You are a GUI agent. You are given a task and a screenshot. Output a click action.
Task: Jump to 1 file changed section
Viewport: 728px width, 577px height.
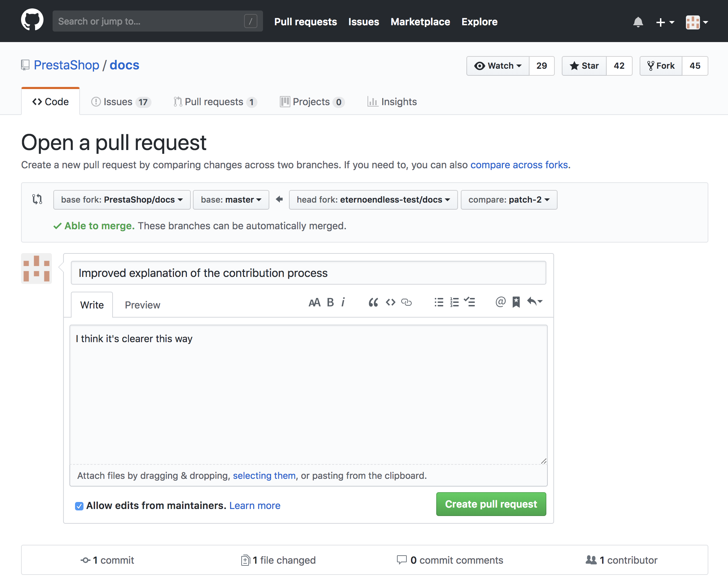point(278,560)
